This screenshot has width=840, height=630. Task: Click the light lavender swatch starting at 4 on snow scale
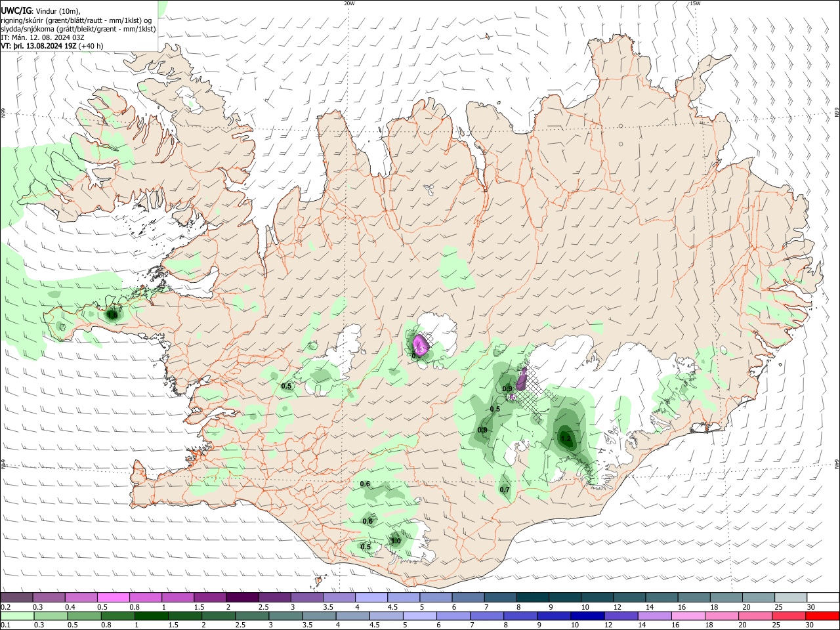coord(370,597)
